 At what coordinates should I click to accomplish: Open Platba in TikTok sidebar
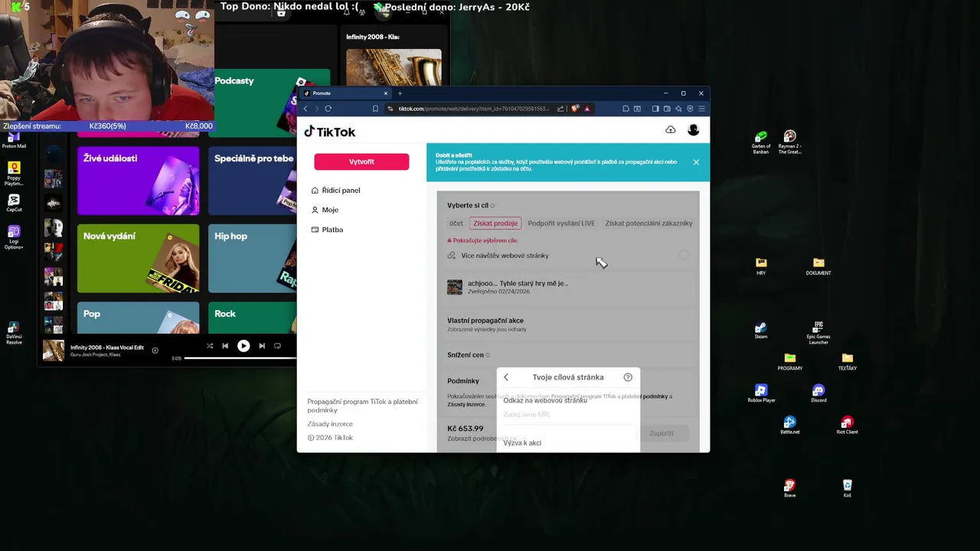tap(327, 230)
